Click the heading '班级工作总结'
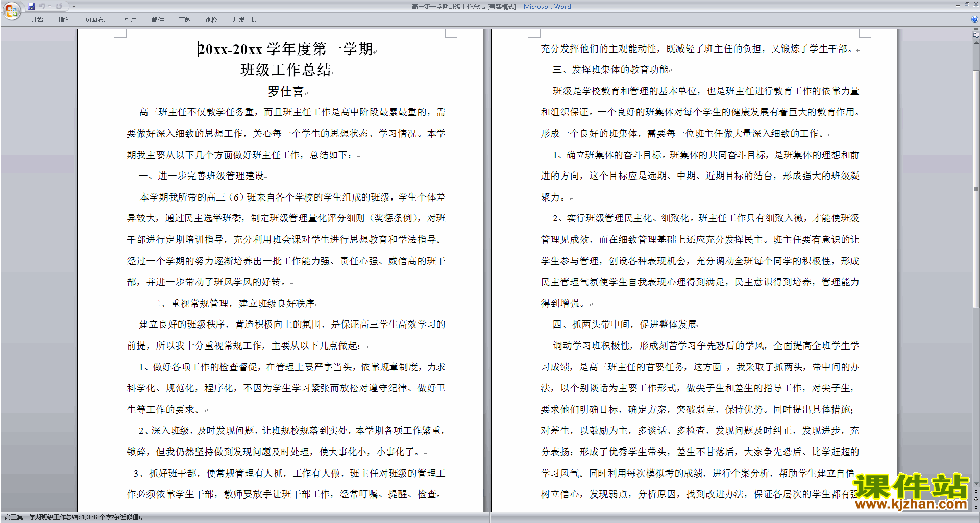The width and height of the screenshot is (980, 523). 286,70
